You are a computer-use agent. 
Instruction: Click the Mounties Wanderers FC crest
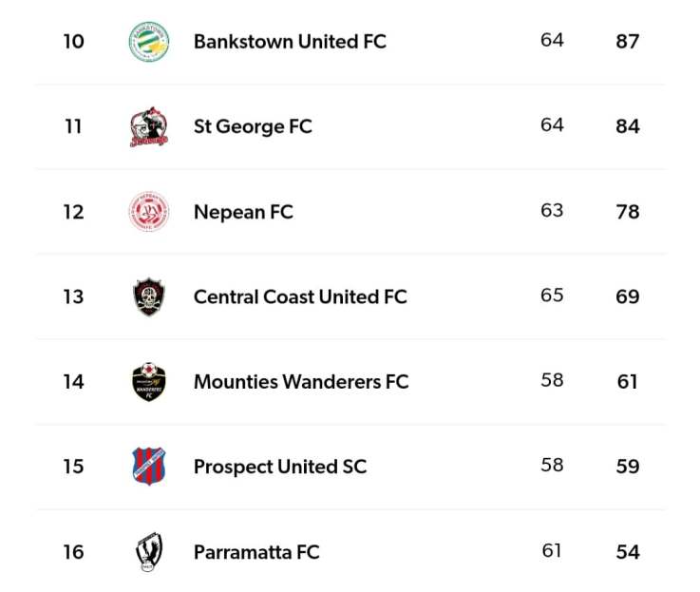[x=149, y=382]
